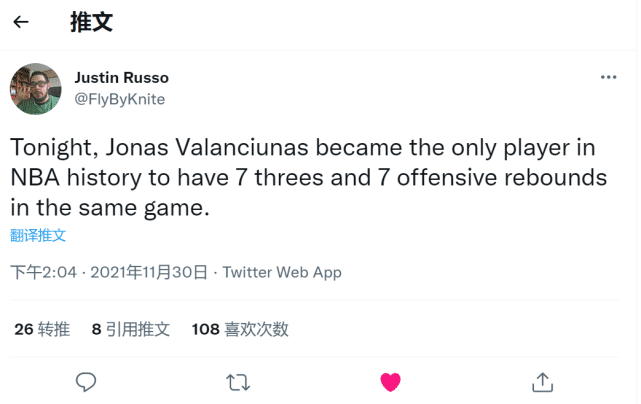Click the share upload icon
This screenshot has width=641, height=404.
coord(542,381)
